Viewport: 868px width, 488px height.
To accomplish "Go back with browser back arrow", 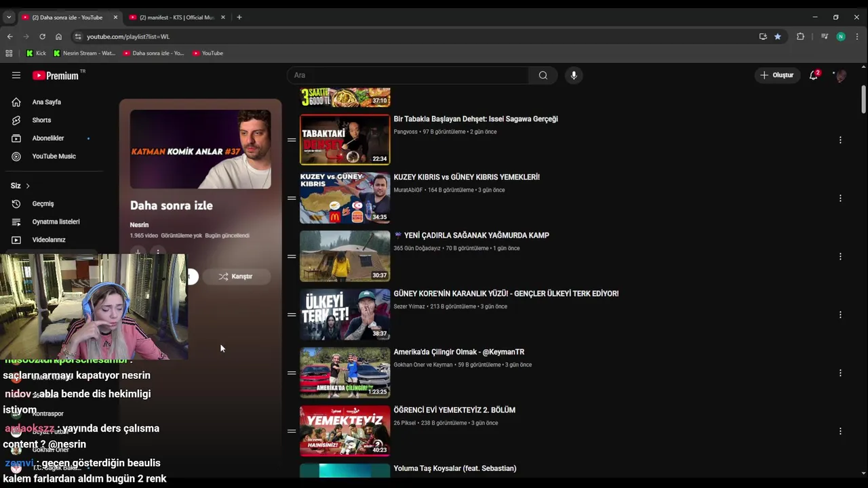I will coord(9,37).
